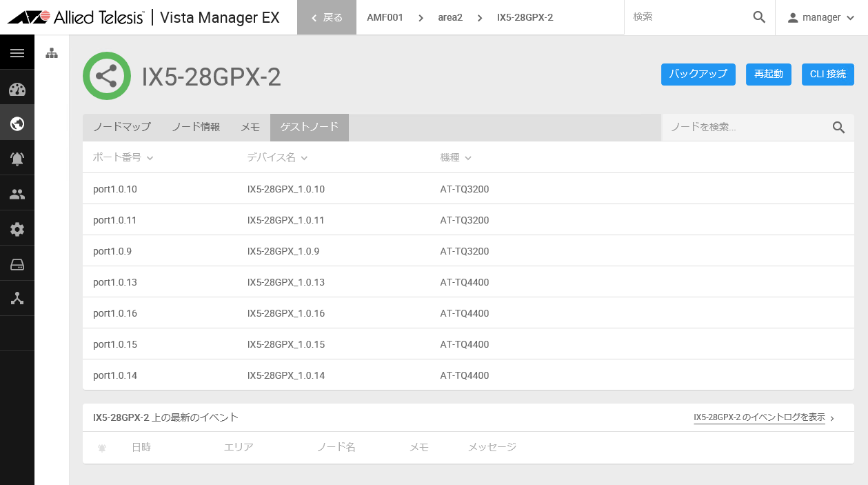Click the 戻る back button

coord(327,17)
